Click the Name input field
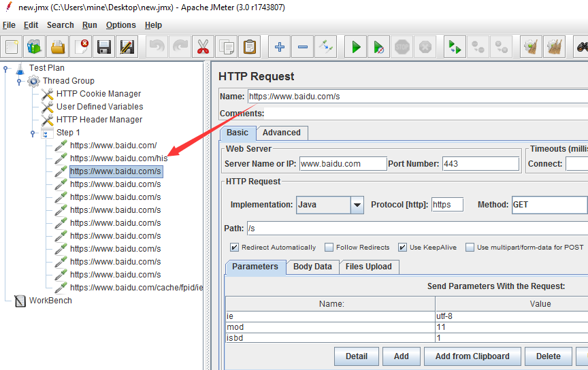 click(418, 97)
